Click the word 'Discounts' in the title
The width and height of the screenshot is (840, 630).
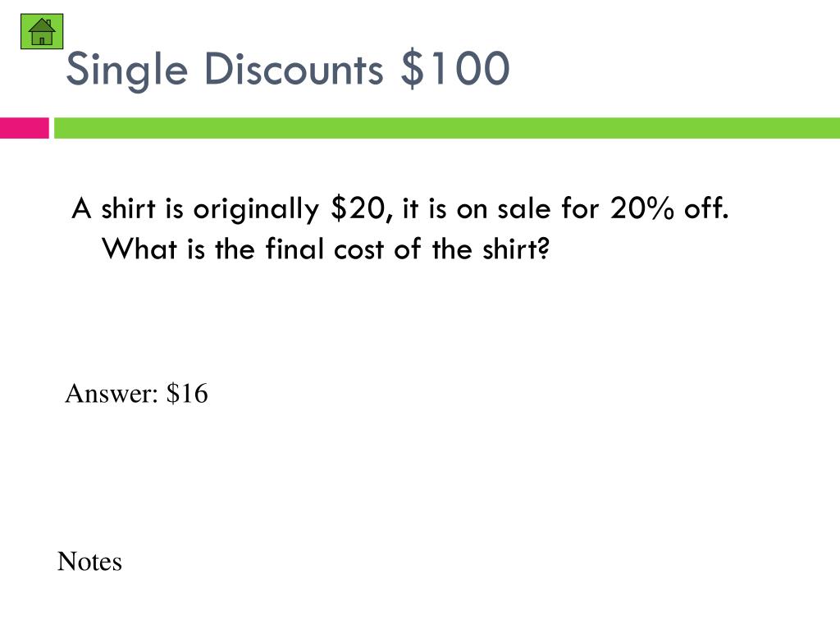click(x=294, y=69)
